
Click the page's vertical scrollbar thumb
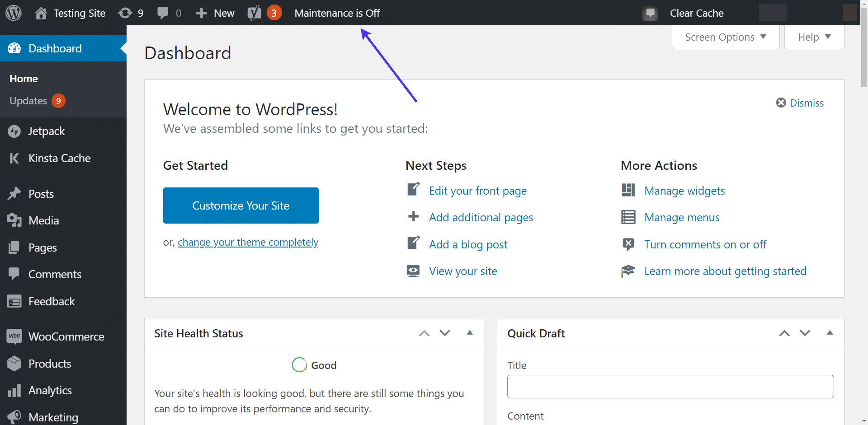864,50
